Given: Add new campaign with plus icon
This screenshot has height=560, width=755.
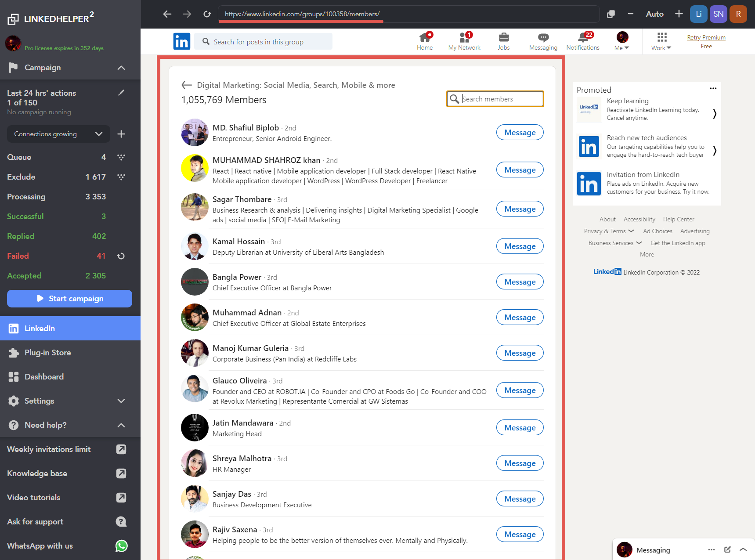Looking at the screenshot, I should [121, 134].
